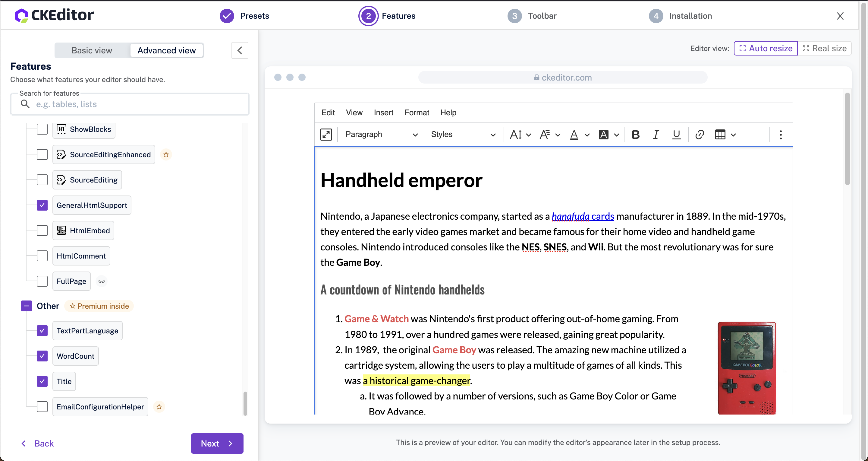Open the Styles dropdown
Image resolution: width=868 pixels, height=461 pixels.
(463, 135)
